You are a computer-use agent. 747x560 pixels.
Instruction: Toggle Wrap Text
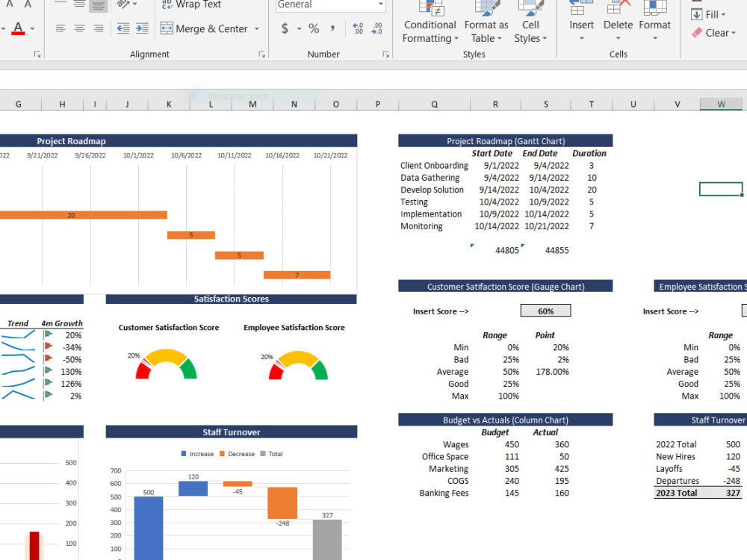click(191, 4)
